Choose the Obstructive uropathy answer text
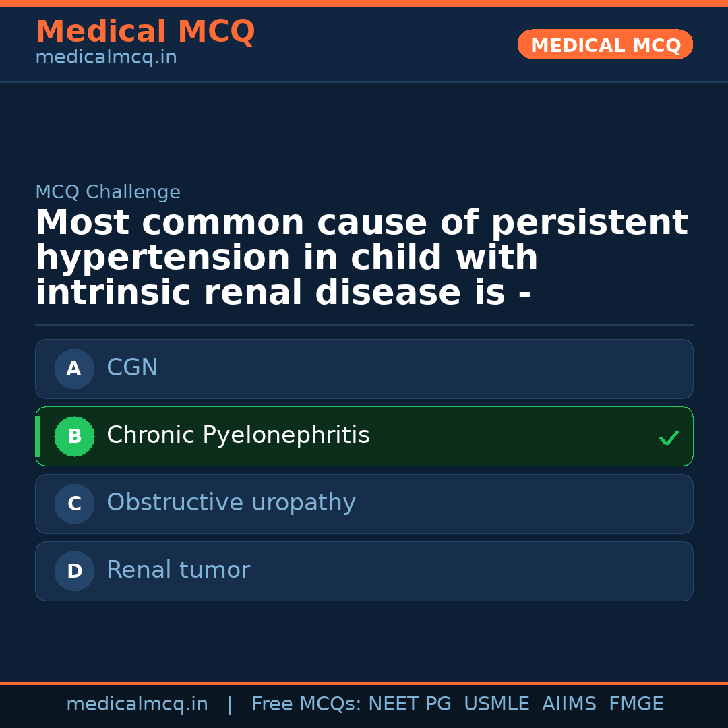This screenshot has width=728, height=728. (x=231, y=503)
